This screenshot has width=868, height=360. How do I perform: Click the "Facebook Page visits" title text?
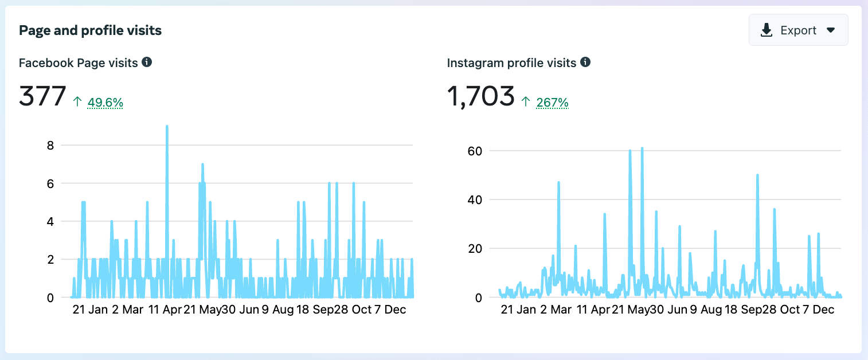(79, 62)
